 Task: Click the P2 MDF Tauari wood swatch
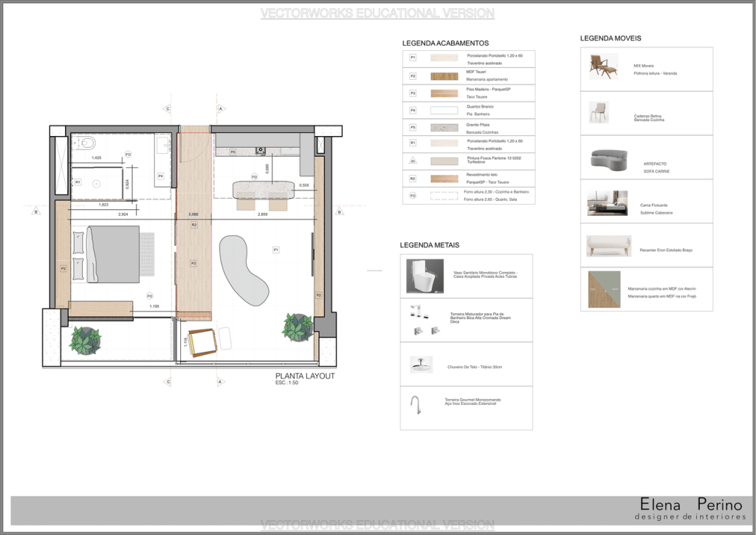coord(444,75)
